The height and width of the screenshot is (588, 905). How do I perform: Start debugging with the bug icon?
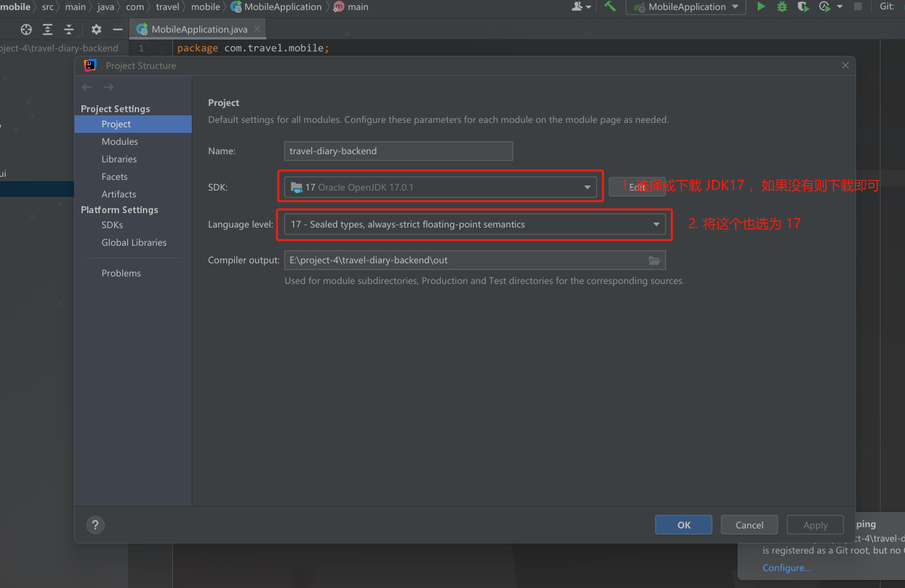[782, 6]
